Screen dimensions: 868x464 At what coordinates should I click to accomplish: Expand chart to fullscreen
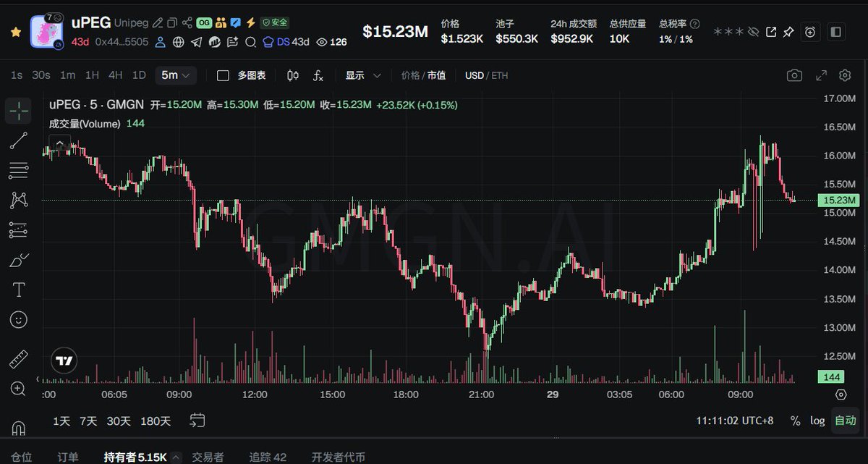(x=821, y=75)
